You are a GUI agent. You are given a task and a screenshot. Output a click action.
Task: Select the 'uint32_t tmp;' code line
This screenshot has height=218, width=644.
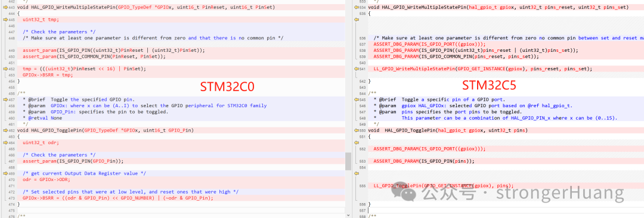(x=41, y=20)
